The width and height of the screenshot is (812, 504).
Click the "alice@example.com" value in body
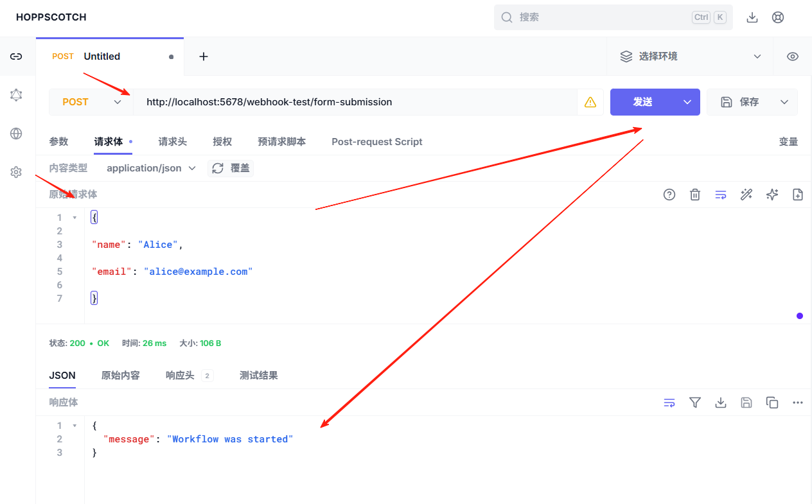click(x=198, y=272)
